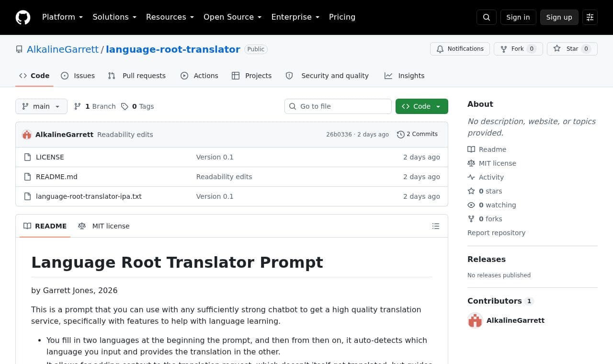View the 0 watching link
613x364 pixels.
click(x=492, y=205)
